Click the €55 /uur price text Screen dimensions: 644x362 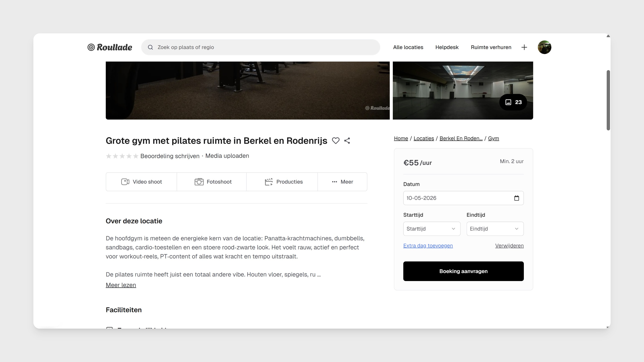coord(417,163)
